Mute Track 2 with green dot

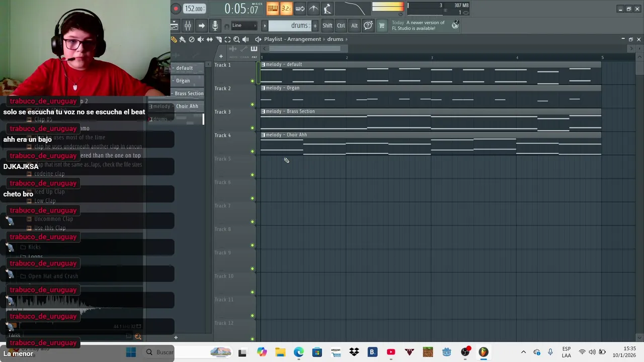(x=253, y=105)
